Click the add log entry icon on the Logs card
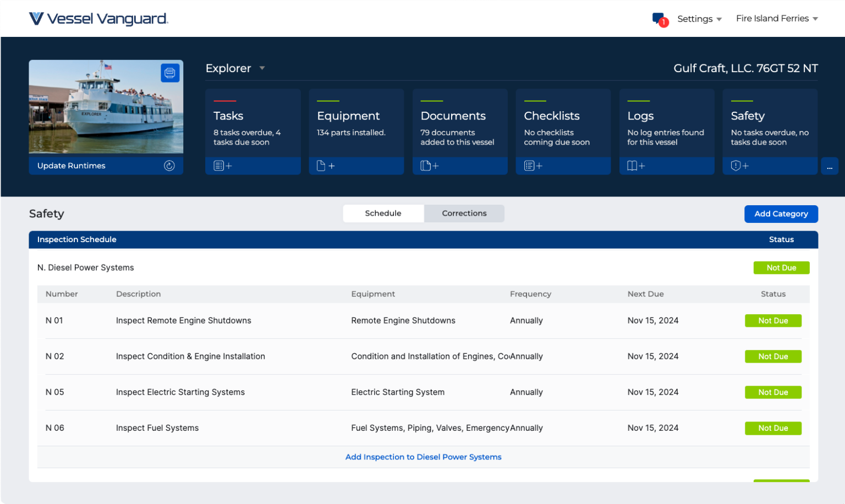Image resolution: width=845 pixels, height=504 pixels. click(636, 165)
